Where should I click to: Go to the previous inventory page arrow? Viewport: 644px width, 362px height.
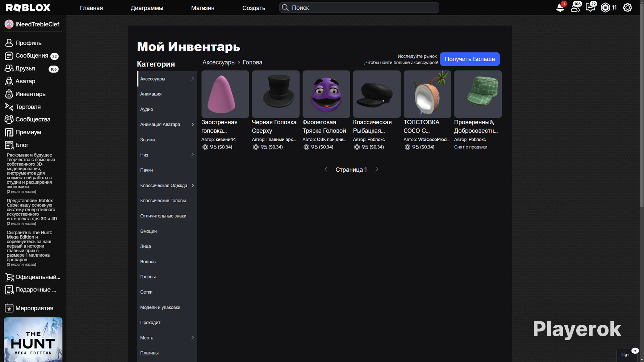326,169
